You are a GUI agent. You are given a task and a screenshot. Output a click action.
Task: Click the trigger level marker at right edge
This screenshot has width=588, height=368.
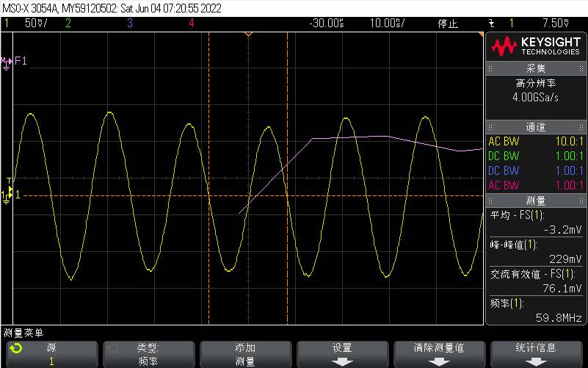click(x=481, y=36)
